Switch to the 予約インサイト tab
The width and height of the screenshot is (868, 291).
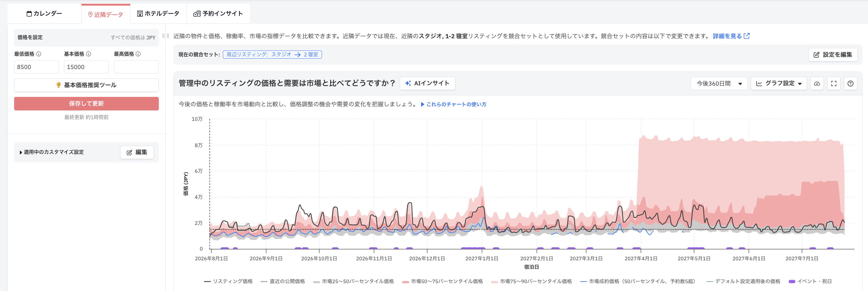pos(218,13)
